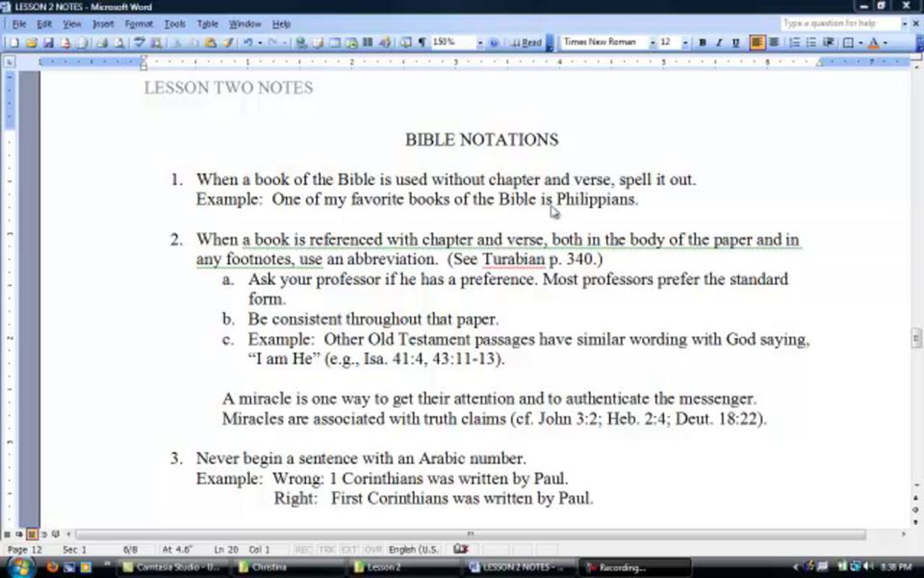Start a numbered list using the Numbering icon
This screenshot has height=578, width=924.
point(794,42)
